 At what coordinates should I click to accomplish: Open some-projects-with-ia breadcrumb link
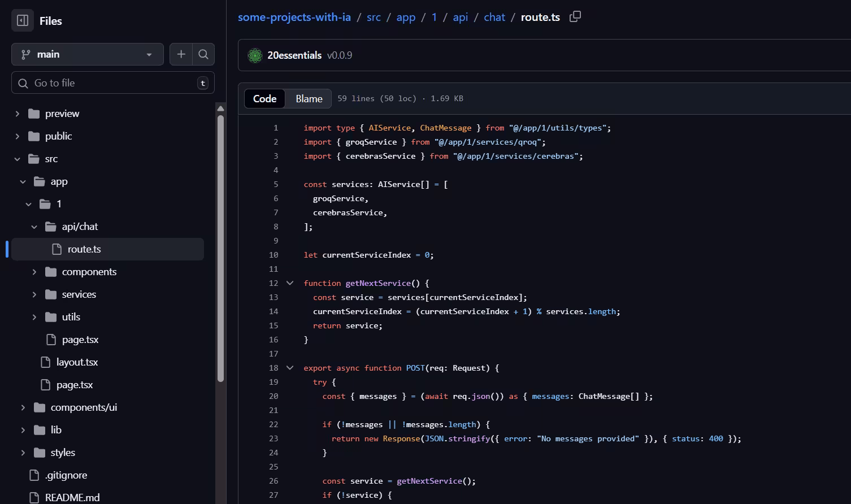[294, 17]
